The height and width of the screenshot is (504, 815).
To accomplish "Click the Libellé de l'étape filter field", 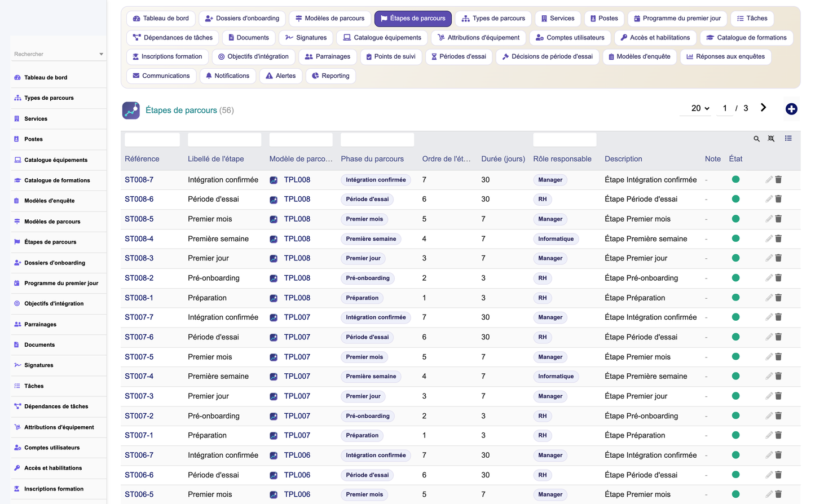I will point(224,139).
